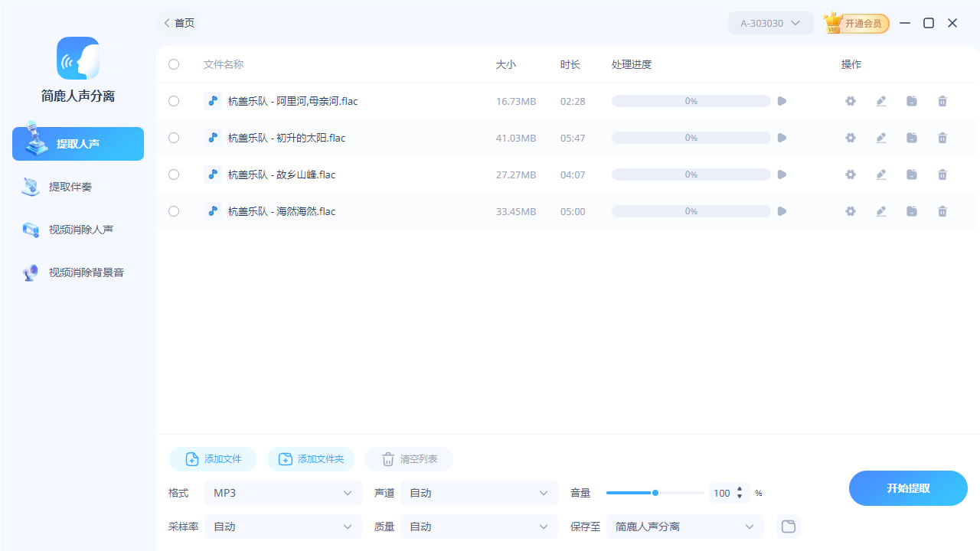Image resolution: width=980 pixels, height=551 pixels.
Task: Delete 阿里河,母亲河 with the trash icon
Action: point(942,100)
